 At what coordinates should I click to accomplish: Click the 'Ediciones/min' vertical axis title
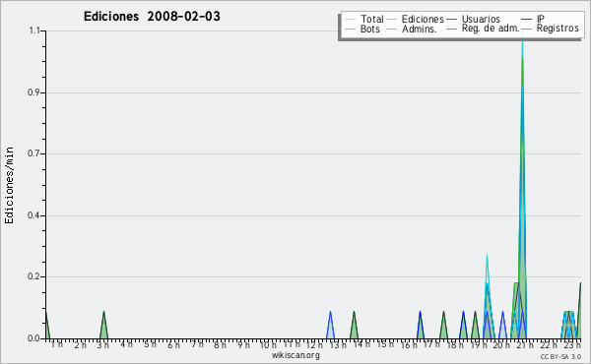(9, 185)
